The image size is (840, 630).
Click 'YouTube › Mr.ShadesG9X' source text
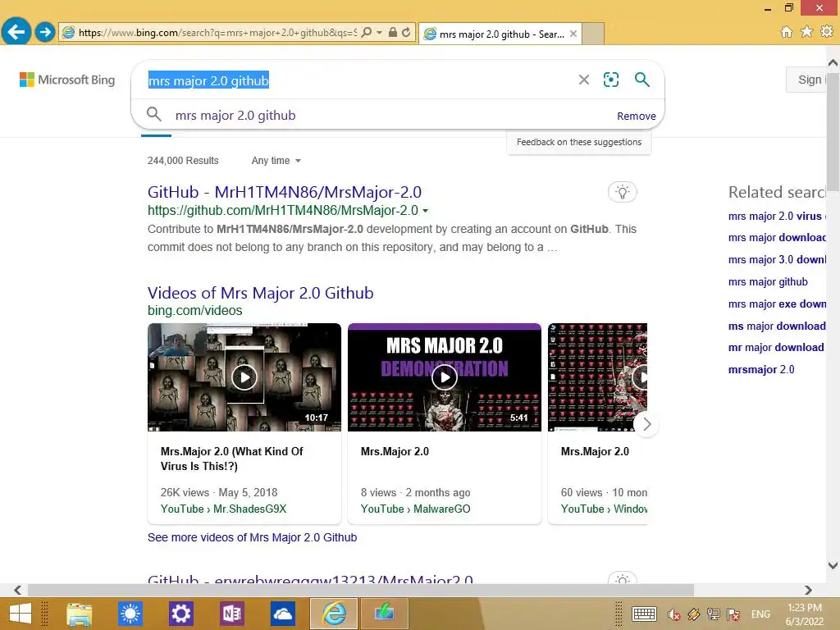223,509
